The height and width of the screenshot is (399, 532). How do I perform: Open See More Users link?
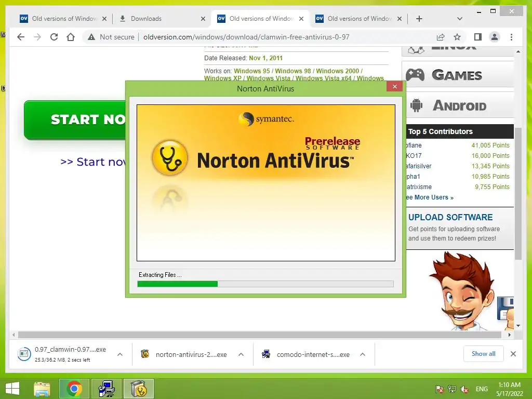430,197
